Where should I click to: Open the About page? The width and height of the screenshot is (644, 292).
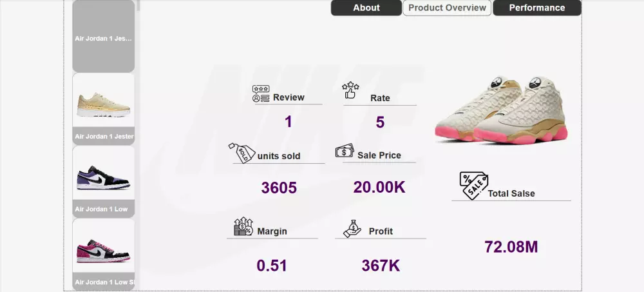[366, 8]
